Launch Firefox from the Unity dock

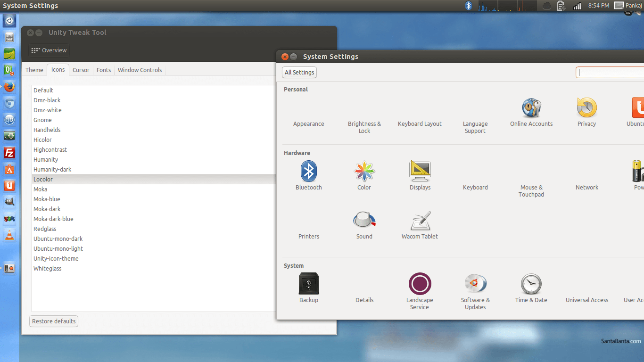(9, 87)
